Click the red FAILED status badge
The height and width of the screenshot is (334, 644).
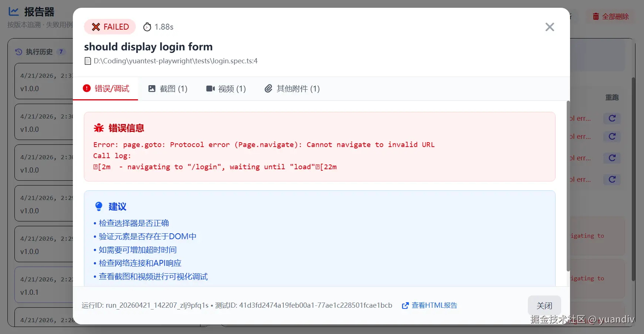click(x=110, y=27)
